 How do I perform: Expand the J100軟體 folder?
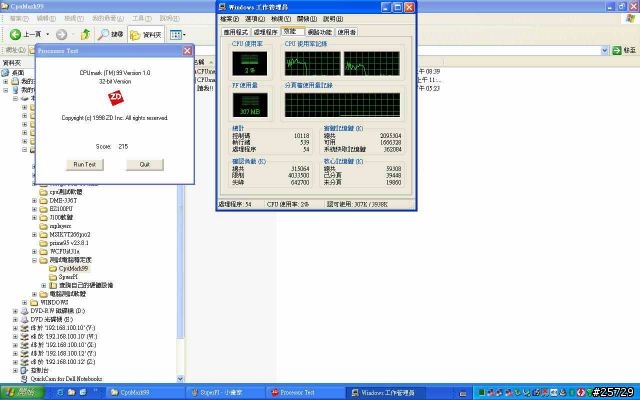[35, 218]
